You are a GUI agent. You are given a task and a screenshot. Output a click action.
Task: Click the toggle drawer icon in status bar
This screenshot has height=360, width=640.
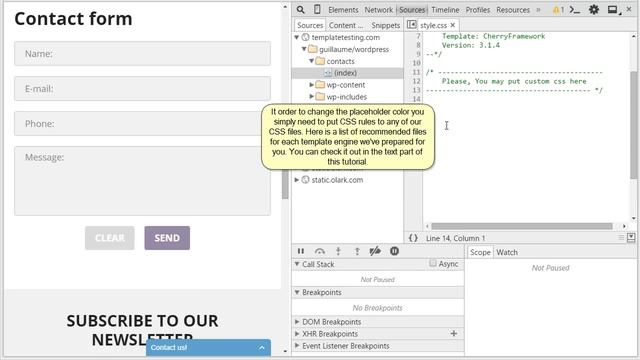pos(631,238)
